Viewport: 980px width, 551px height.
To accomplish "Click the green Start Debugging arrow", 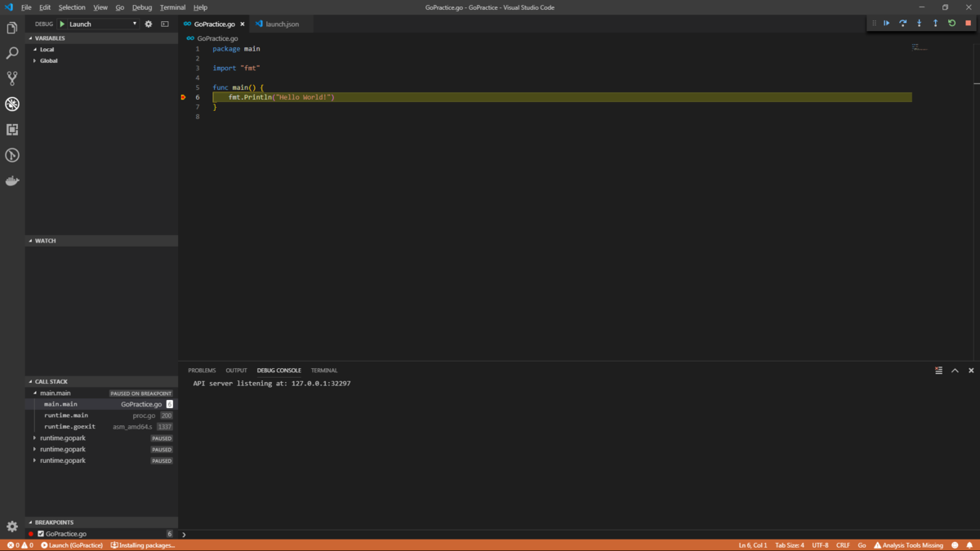I will tap(62, 24).
